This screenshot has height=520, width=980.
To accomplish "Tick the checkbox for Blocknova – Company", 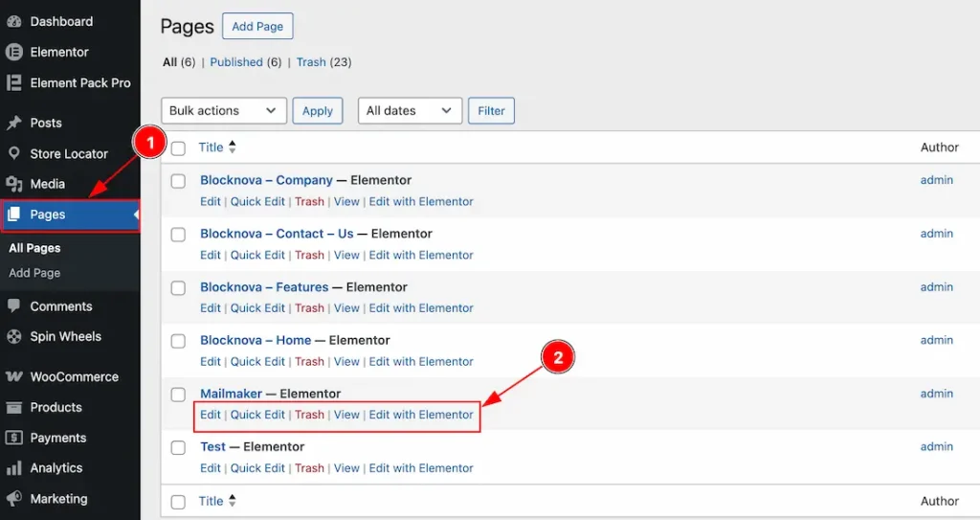I will 178,181.
